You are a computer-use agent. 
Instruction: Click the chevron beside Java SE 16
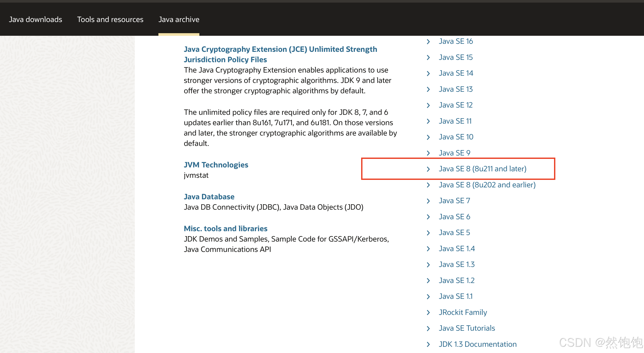(x=428, y=41)
